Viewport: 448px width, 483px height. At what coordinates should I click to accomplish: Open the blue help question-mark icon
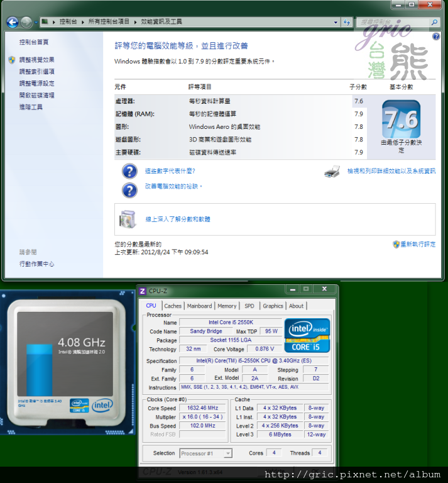click(x=435, y=36)
